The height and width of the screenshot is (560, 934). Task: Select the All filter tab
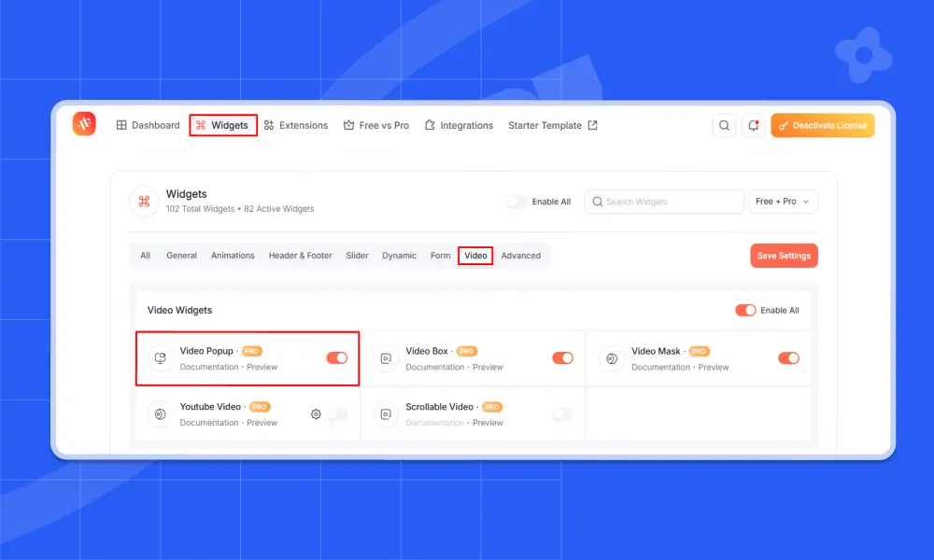click(146, 256)
